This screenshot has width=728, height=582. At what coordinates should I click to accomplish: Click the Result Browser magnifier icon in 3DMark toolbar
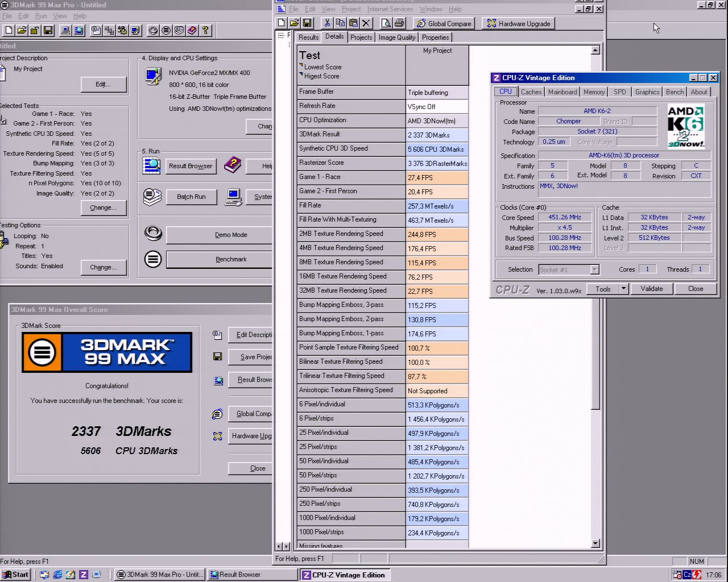click(78, 30)
